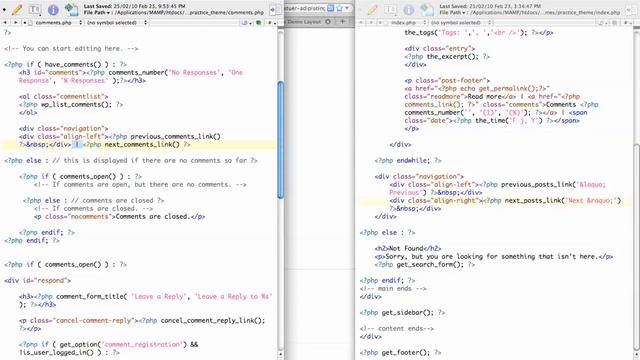Open the text options icon in index.php window

pyautogui.click(x=390, y=9)
